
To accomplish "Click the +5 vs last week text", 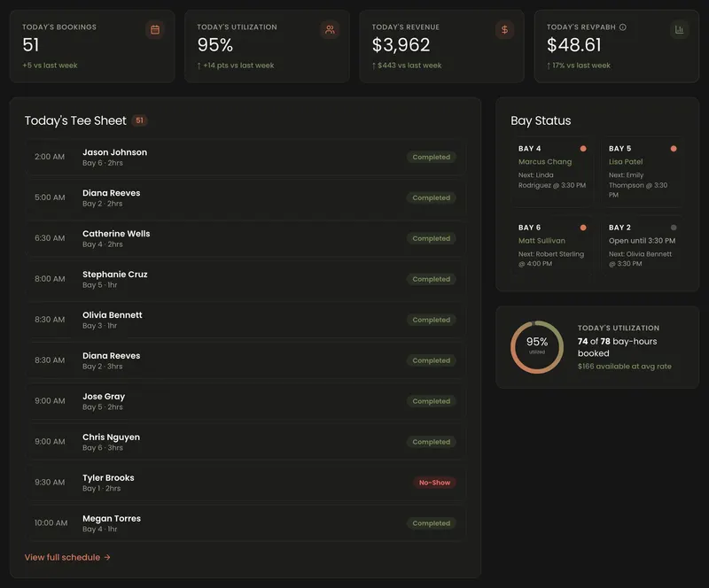I will (50, 66).
